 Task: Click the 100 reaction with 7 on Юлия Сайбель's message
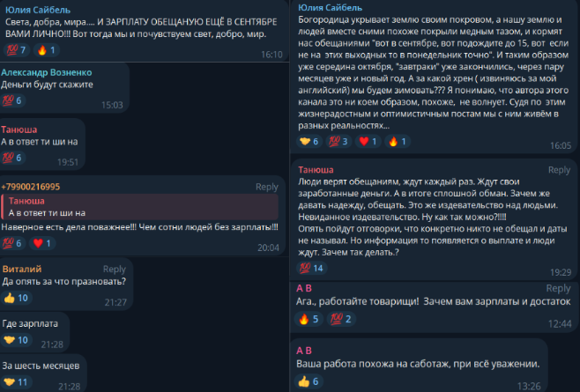(17, 50)
